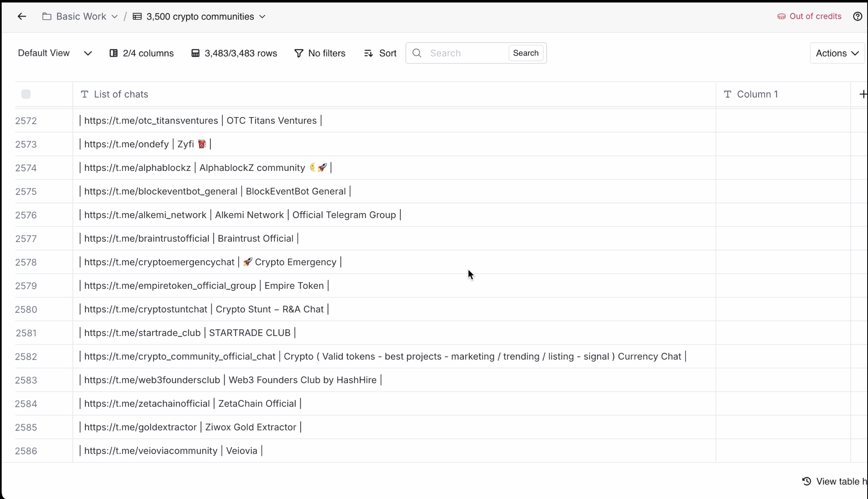Click the search magnifier icon
The width and height of the screenshot is (868, 499).
click(417, 53)
